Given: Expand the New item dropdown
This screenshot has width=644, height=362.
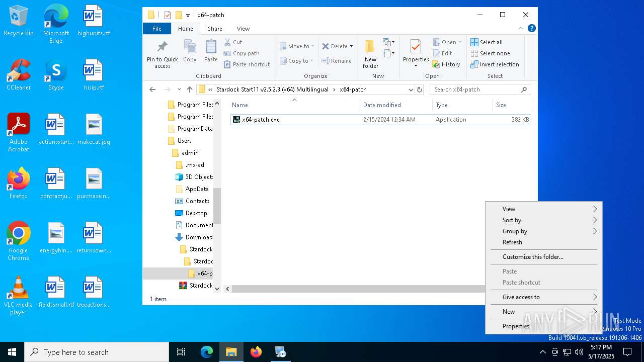Looking at the screenshot, I should click(x=388, y=42).
